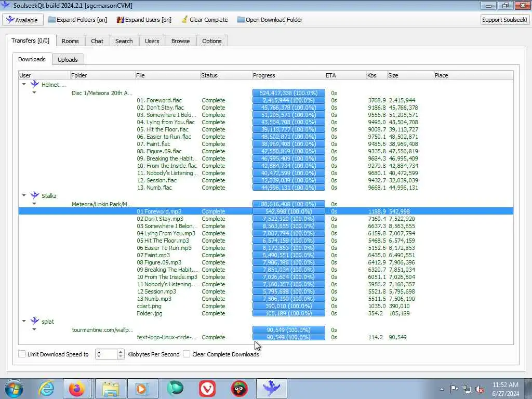Launch Internet Explorer from taskbar

[46, 389]
